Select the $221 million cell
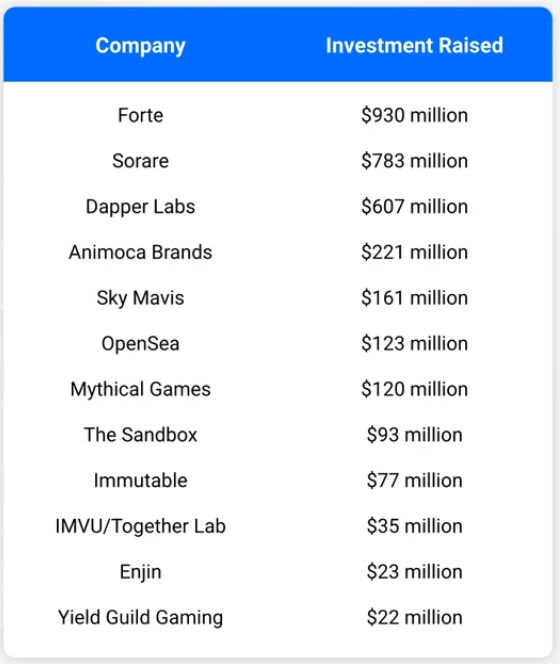This screenshot has height=664, width=560. [414, 252]
